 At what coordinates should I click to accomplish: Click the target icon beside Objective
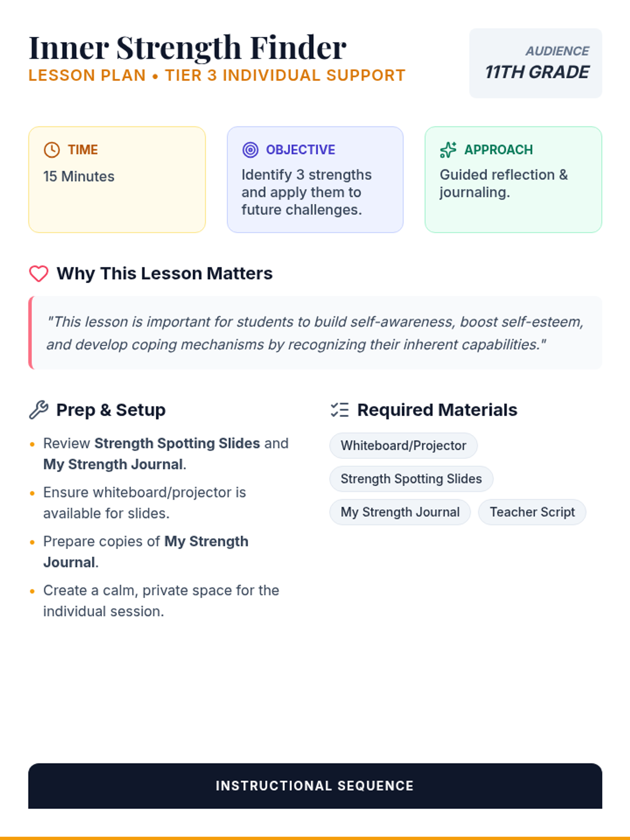(x=250, y=150)
